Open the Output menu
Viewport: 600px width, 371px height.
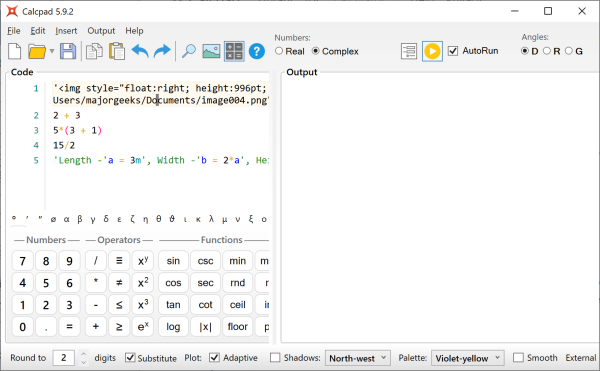(101, 31)
